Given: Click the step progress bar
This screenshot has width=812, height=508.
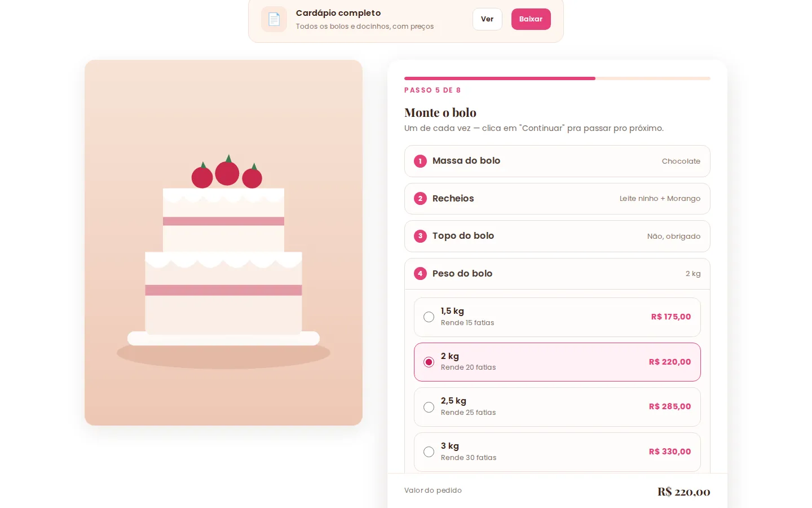Looking at the screenshot, I should pos(557,78).
